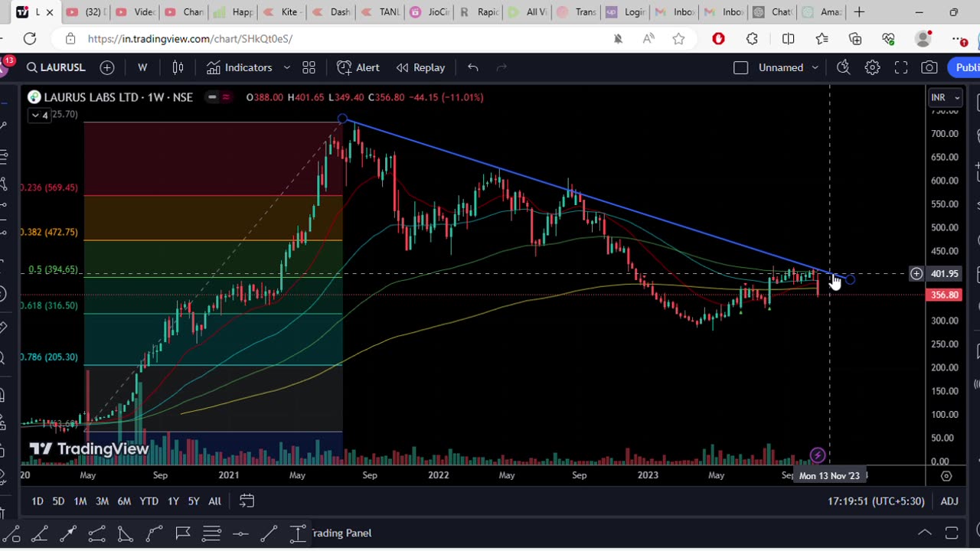
Task: Select the YTD time range
Action: pos(149,501)
